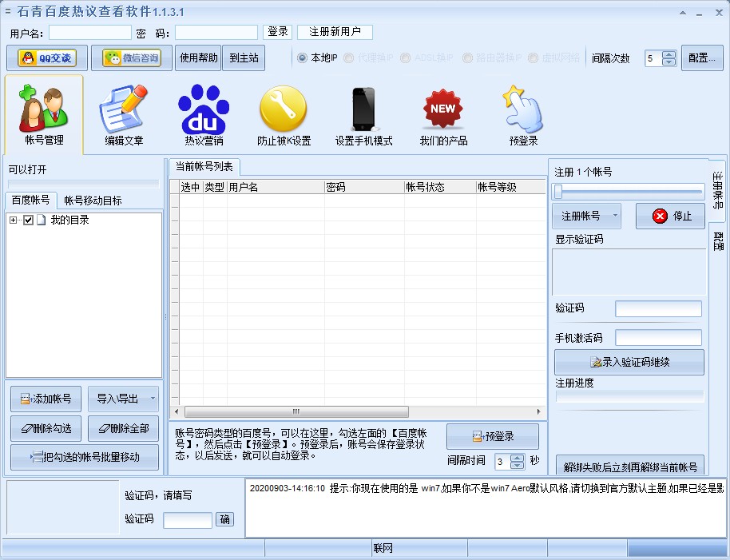Open the 注册帐号 dropdown arrow
Image resolution: width=730 pixels, height=560 pixels.
click(615, 215)
